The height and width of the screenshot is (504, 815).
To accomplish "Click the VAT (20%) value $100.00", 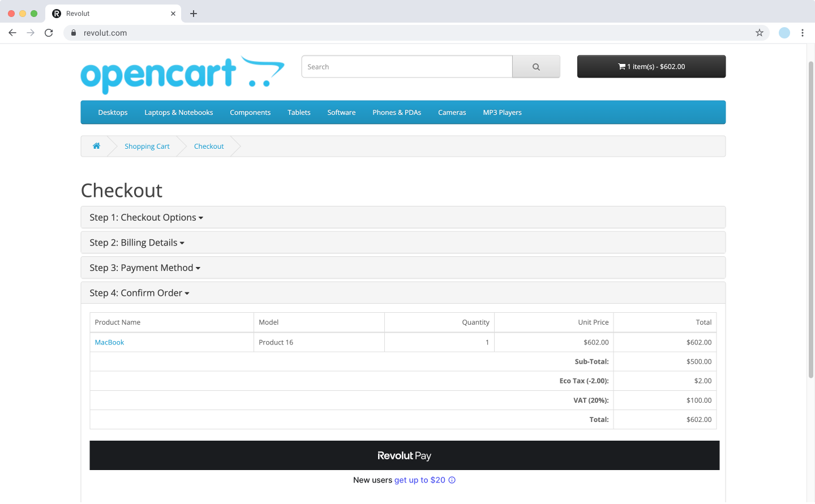I will [699, 400].
